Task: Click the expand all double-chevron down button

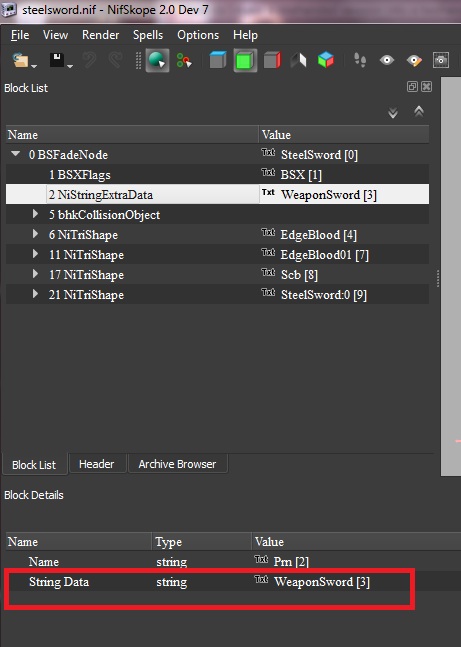Action: [x=393, y=112]
